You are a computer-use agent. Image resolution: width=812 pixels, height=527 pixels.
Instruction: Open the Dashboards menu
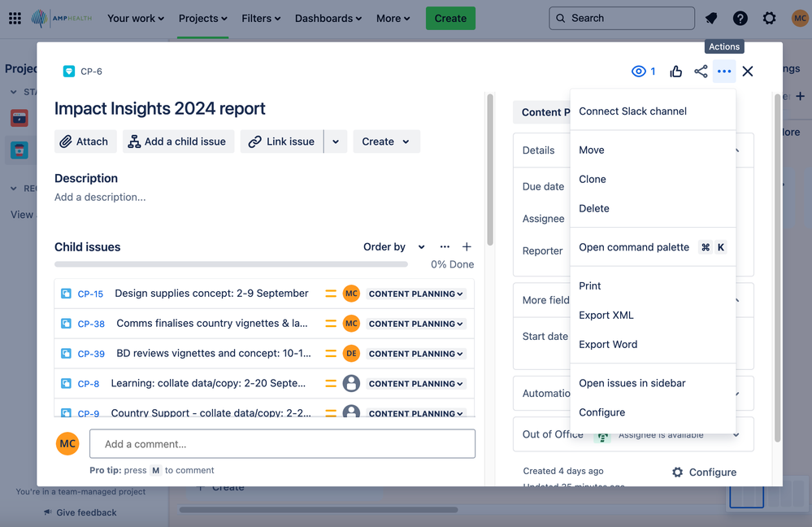coord(328,18)
